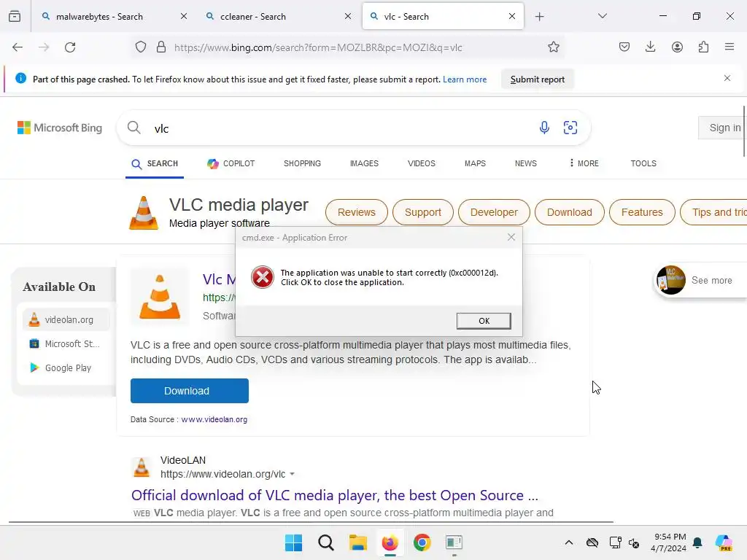
Task: Click the See more thumbnail card
Action: (x=700, y=280)
